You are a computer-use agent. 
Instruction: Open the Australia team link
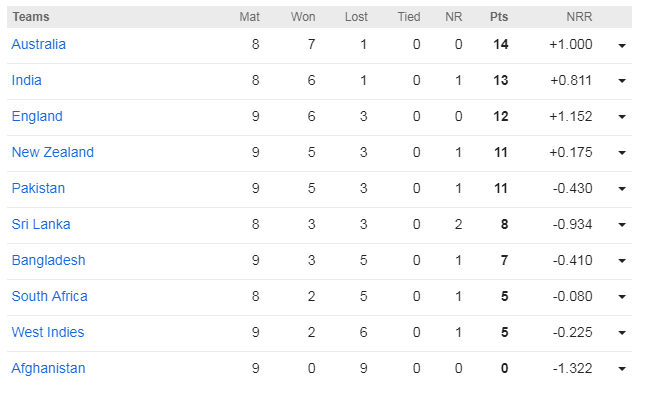[39, 45]
